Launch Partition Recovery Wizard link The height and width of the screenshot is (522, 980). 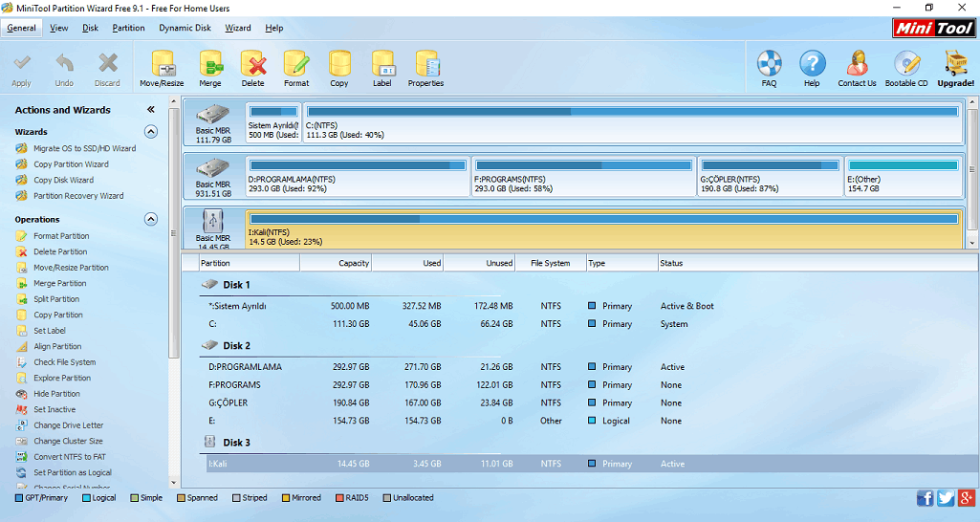coord(78,196)
